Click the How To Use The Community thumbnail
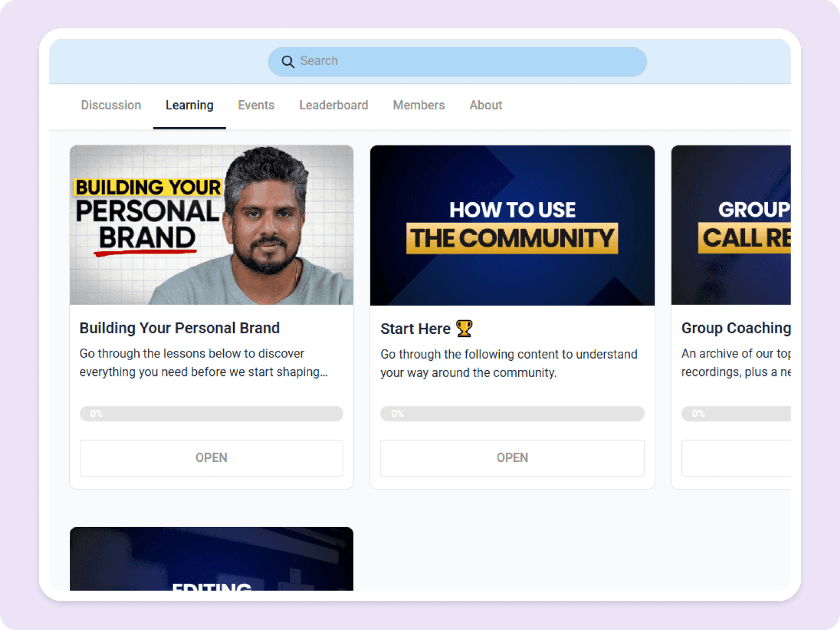Image resolution: width=840 pixels, height=630 pixels. 512,225
